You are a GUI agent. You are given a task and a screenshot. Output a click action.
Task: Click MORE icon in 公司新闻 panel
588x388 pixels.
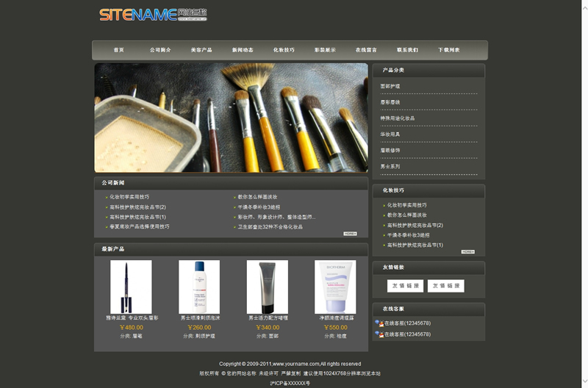350,234
